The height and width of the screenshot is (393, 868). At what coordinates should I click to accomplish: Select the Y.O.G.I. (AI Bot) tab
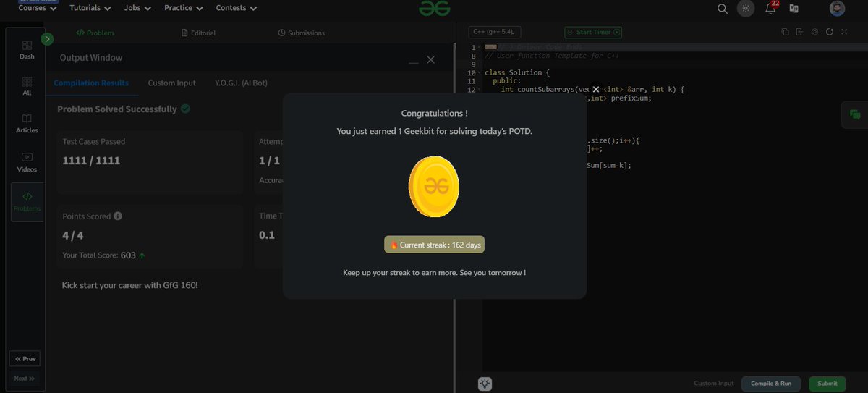click(241, 83)
